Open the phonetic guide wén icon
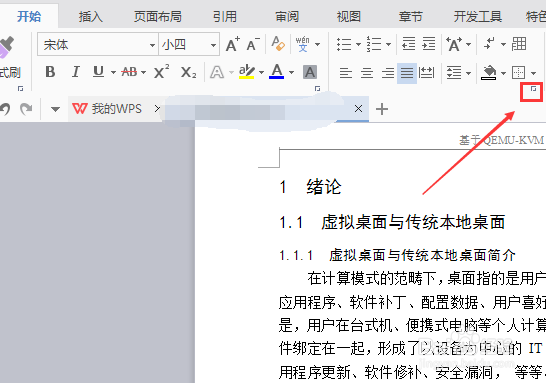 (303, 44)
